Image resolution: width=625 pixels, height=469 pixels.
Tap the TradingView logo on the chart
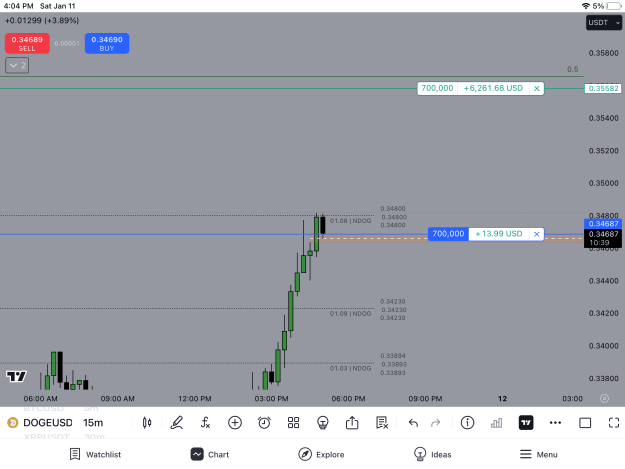click(x=16, y=376)
